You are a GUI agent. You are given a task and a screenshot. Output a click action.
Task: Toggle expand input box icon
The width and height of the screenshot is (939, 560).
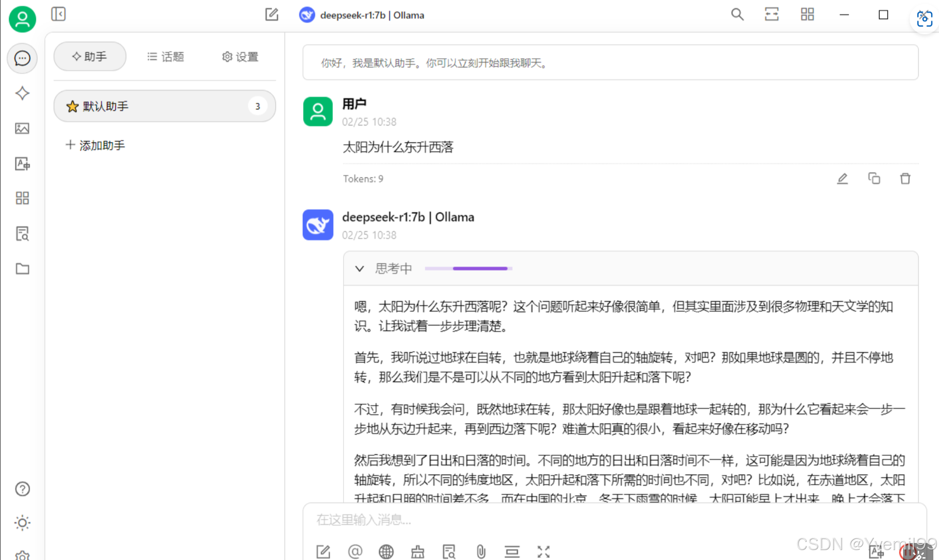[x=543, y=551]
